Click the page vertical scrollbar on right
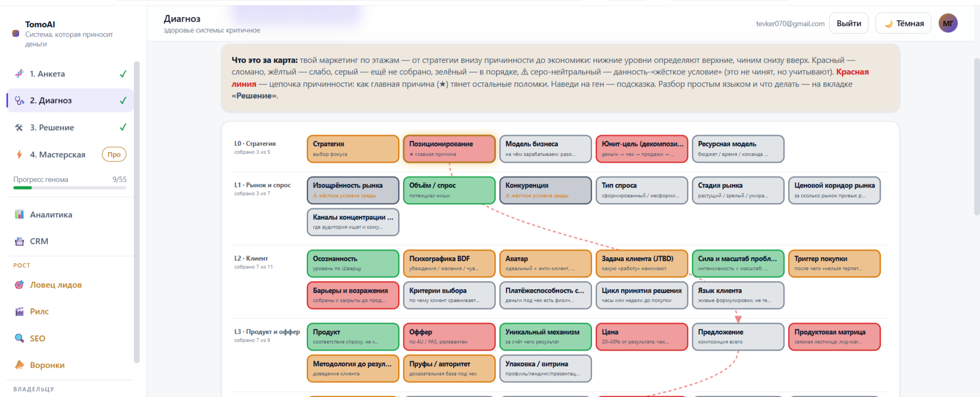This screenshot has width=980, height=397. (x=977, y=136)
